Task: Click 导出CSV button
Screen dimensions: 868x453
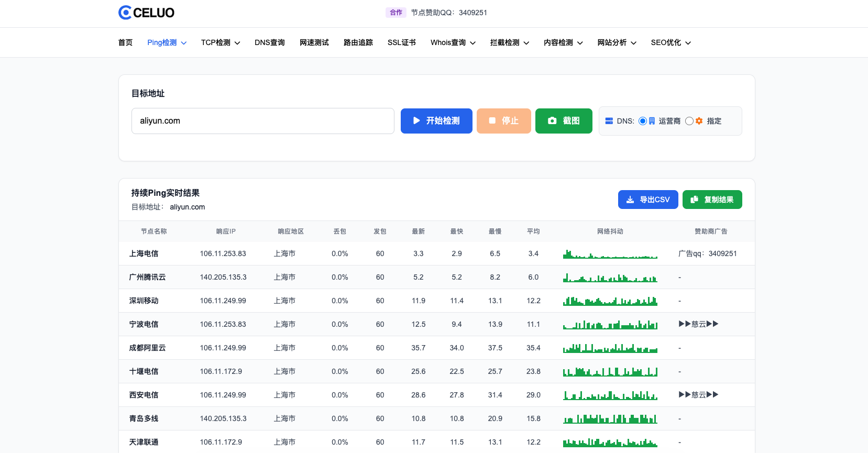Action: tap(648, 200)
